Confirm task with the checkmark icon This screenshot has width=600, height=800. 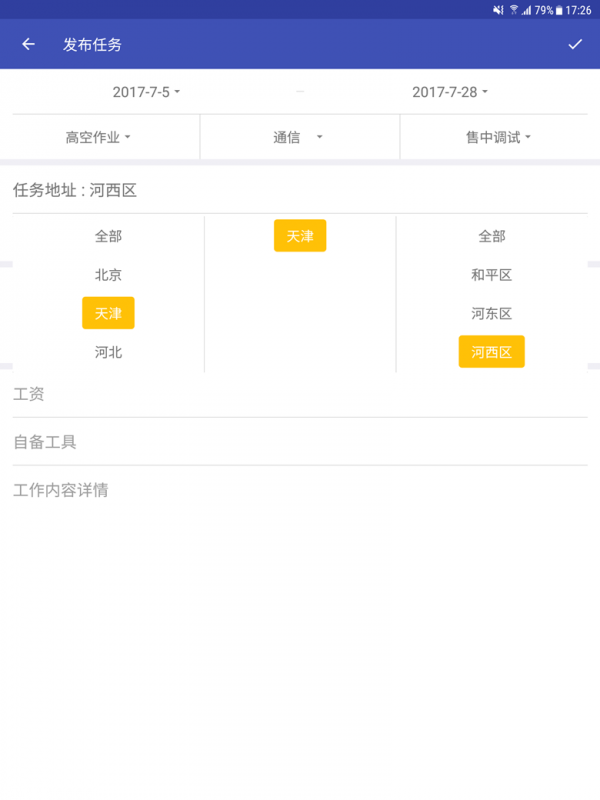575,44
